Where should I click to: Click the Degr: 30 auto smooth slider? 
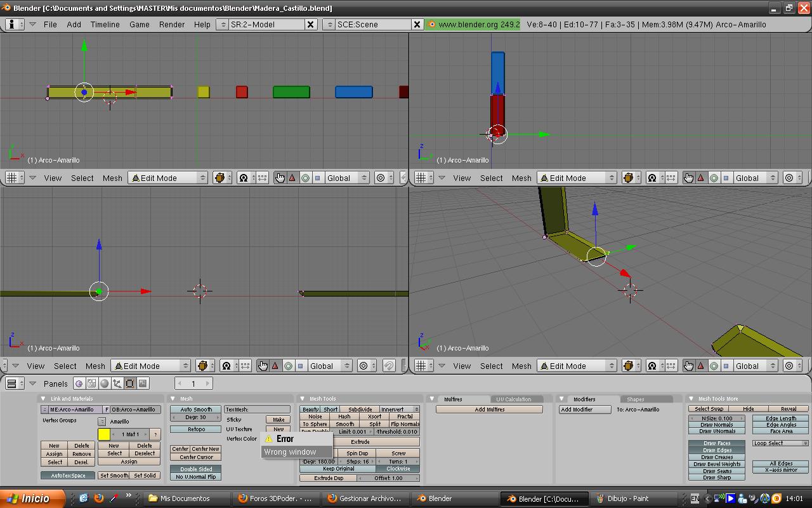click(x=196, y=417)
